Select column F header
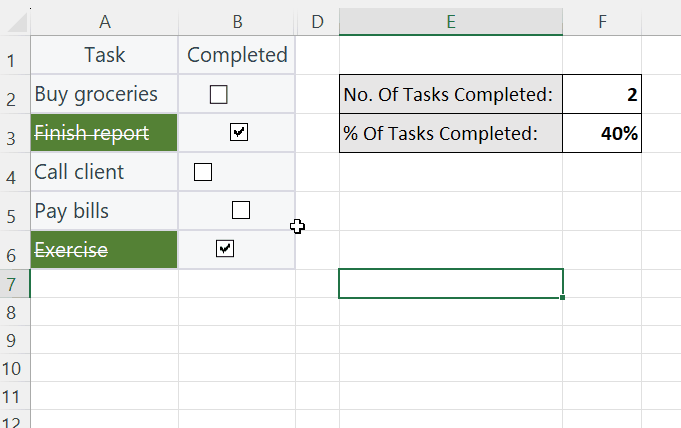 602,22
